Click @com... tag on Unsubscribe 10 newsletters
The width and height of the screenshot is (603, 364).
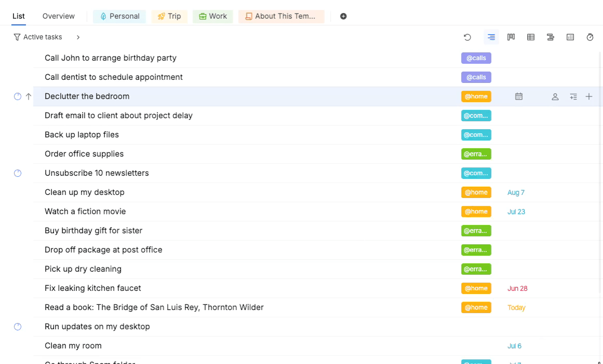(x=476, y=173)
